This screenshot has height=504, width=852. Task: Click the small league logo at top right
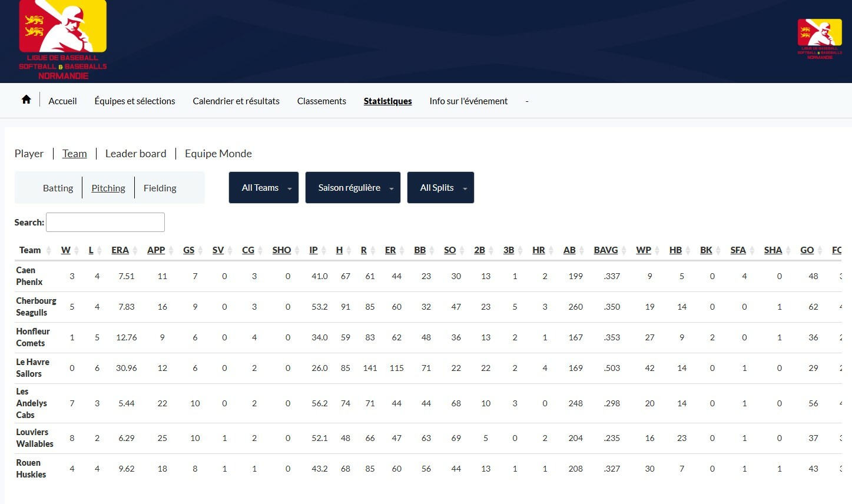click(819, 39)
